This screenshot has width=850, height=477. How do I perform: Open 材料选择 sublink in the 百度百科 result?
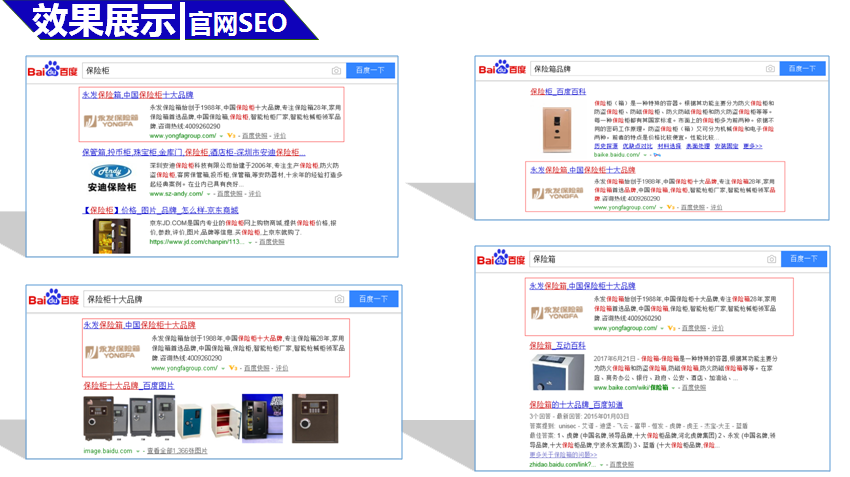point(669,146)
